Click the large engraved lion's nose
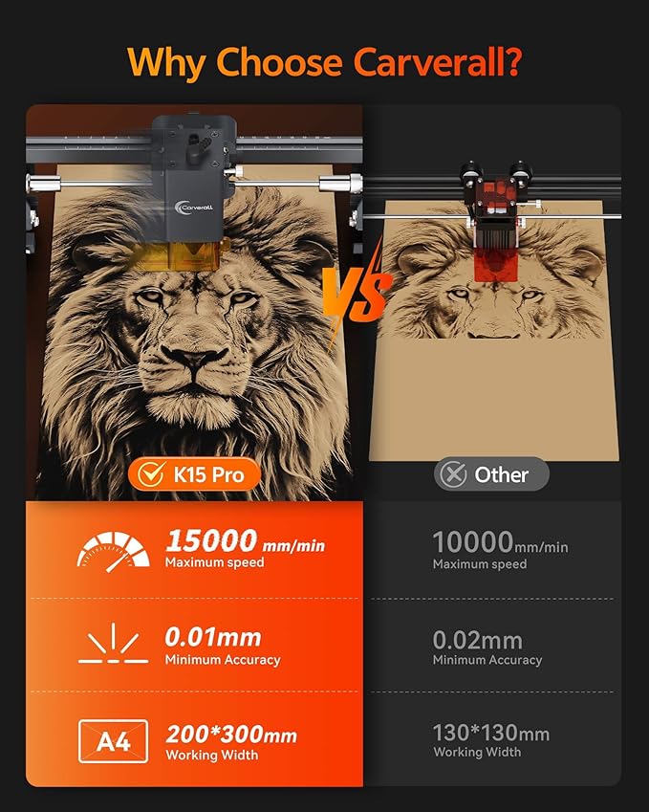This screenshot has width=649, height=812. pos(194,358)
